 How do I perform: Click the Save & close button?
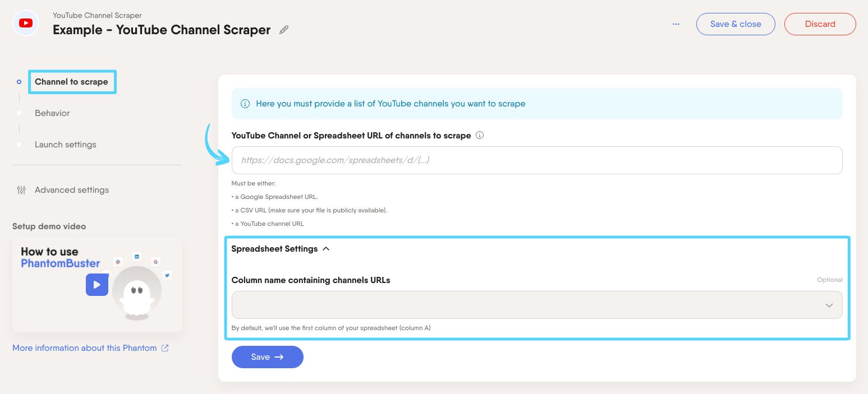click(x=735, y=24)
